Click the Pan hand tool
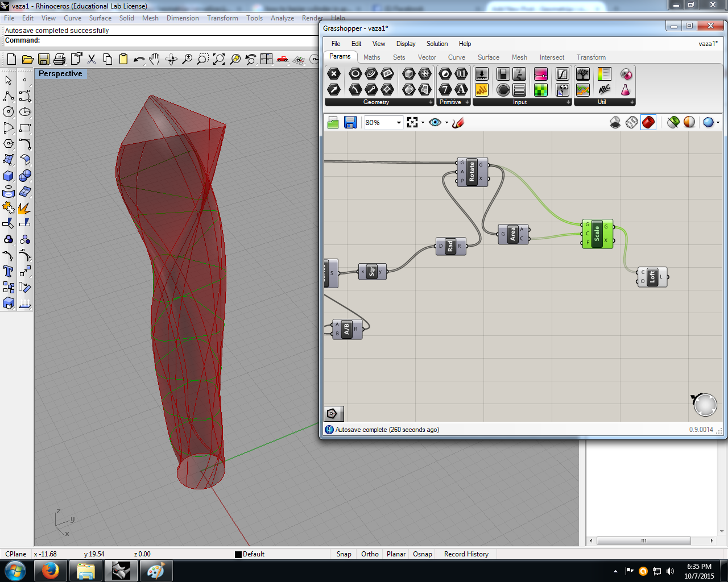 [155, 59]
